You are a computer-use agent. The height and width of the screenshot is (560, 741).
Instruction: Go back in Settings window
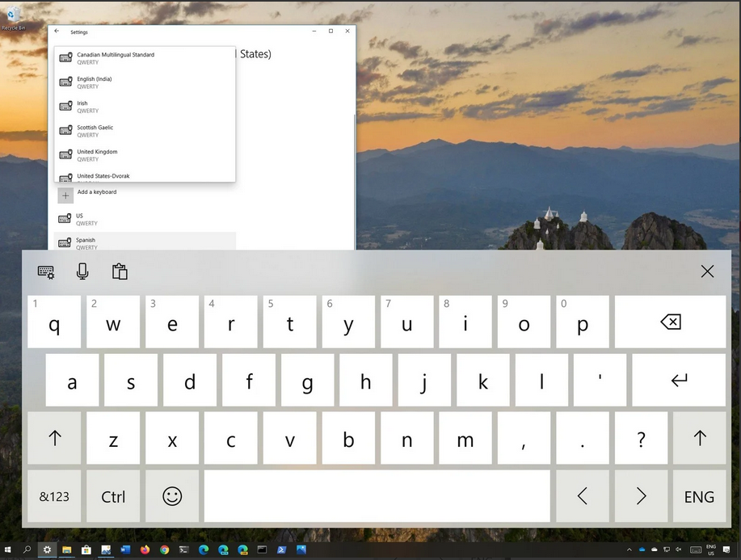click(57, 32)
